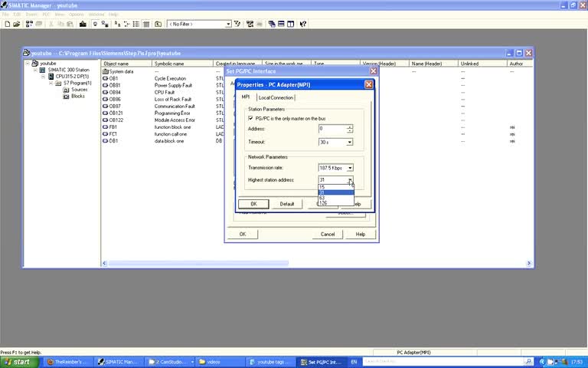Click the Address input field
The image size is (588, 368).
click(332, 129)
